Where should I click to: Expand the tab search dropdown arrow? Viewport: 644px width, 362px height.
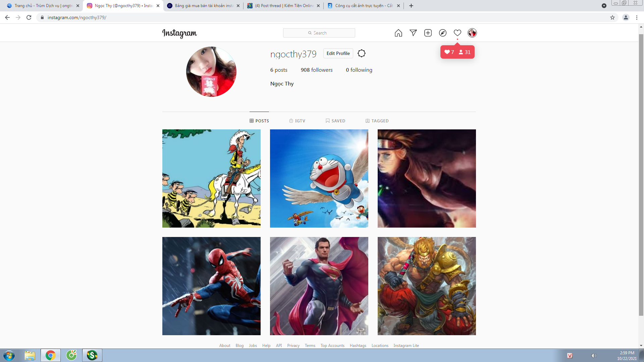click(604, 6)
